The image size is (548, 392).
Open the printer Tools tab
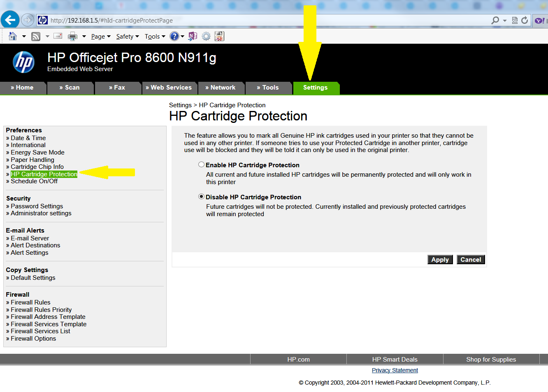coord(268,88)
